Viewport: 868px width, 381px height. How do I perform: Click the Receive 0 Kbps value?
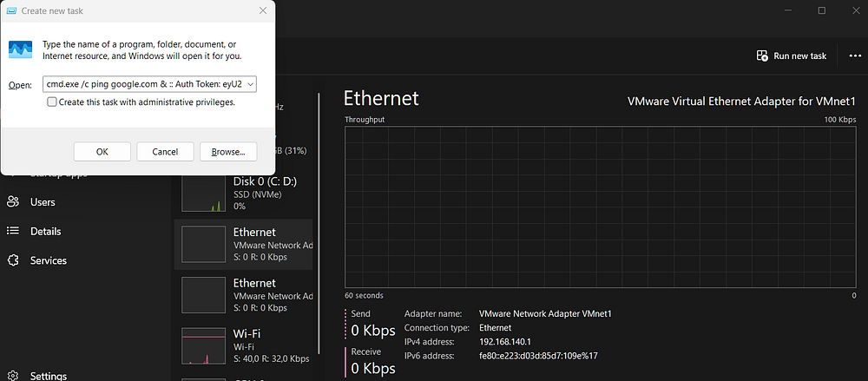pyautogui.click(x=373, y=368)
